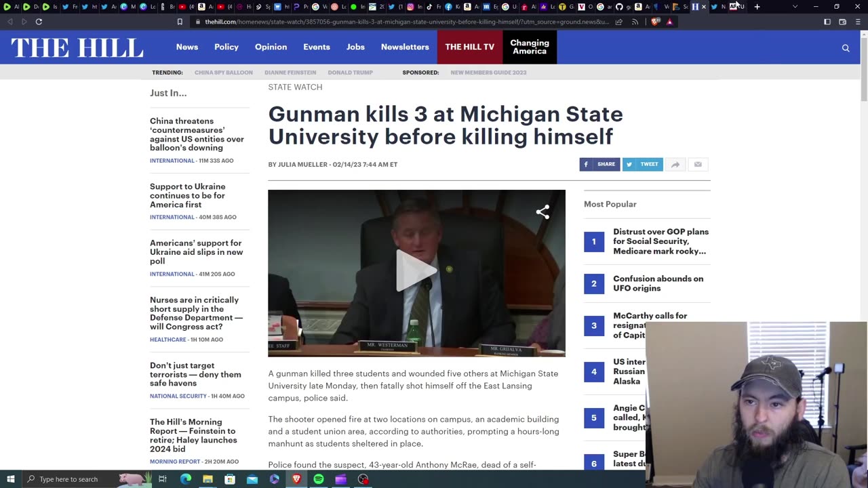Click the share icon on the video

point(542,212)
